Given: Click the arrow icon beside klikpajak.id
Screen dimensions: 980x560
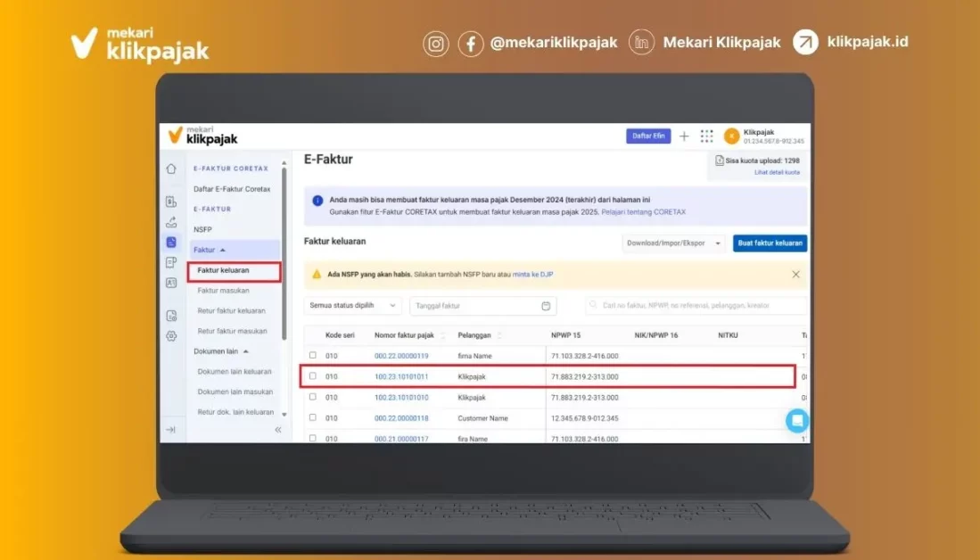Looking at the screenshot, I should [805, 43].
